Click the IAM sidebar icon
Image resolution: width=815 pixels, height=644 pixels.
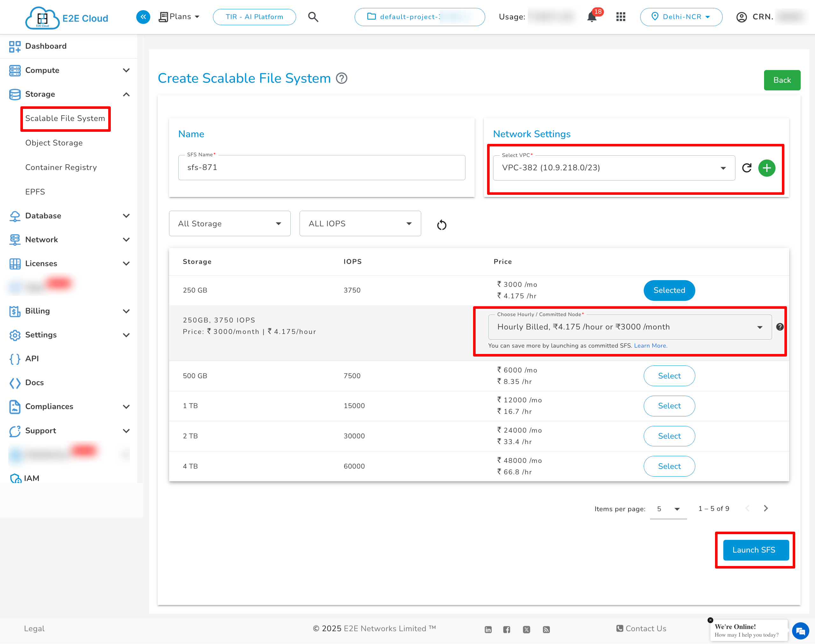[x=16, y=478]
